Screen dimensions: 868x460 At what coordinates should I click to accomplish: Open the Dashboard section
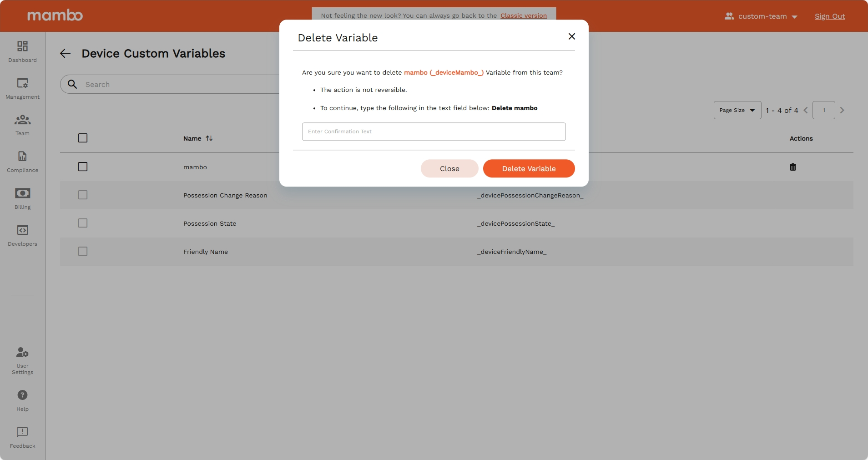pyautogui.click(x=22, y=51)
